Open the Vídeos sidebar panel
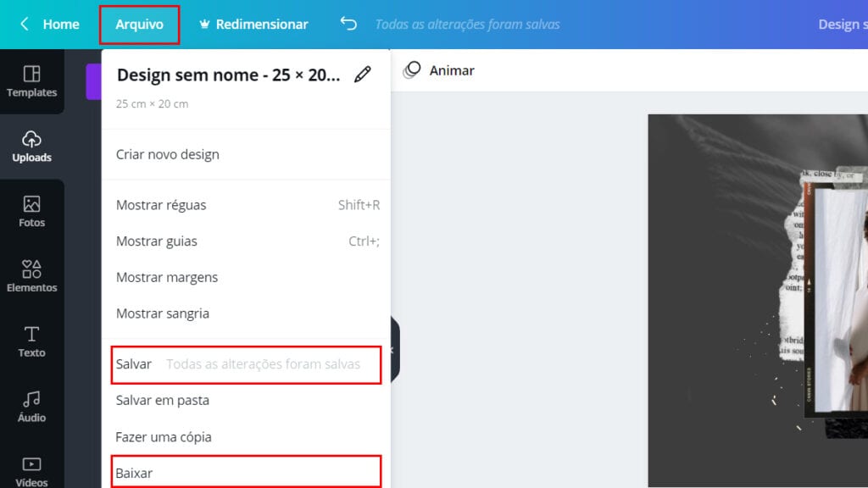The height and width of the screenshot is (488, 868). pos(31,471)
